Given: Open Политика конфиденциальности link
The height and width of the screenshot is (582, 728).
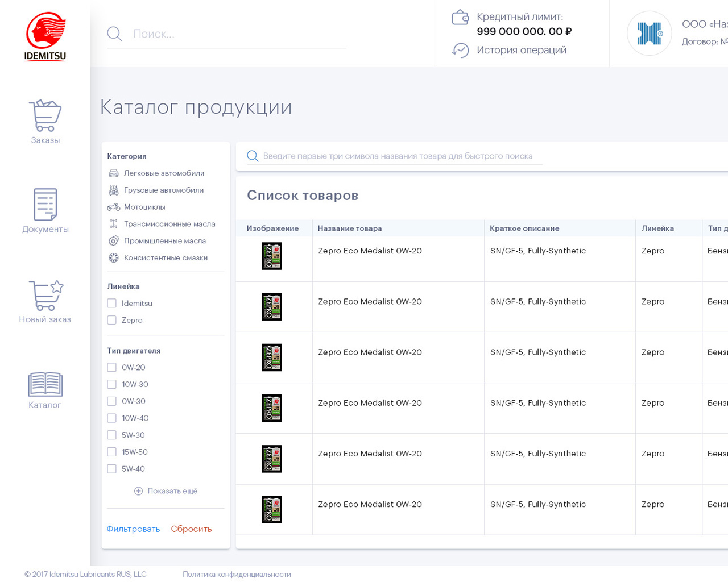Looking at the screenshot, I should tap(237, 575).
